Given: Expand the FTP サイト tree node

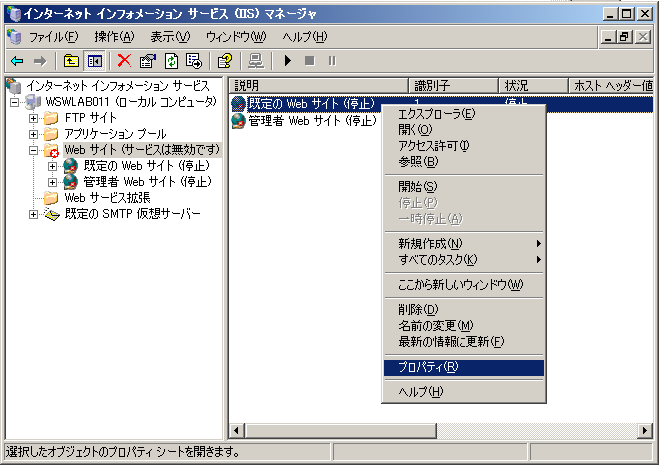Looking at the screenshot, I should 33,118.
